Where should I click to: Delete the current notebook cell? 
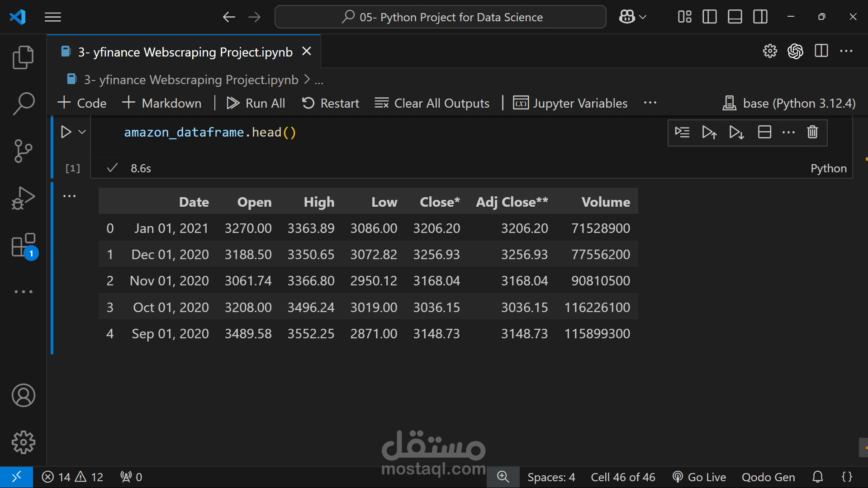pos(812,132)
